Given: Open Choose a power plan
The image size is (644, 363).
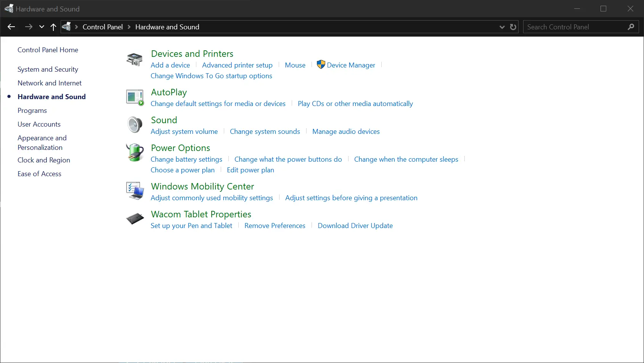Looking at the screenshot, I should pyautogui.click(x=183, y=170).
